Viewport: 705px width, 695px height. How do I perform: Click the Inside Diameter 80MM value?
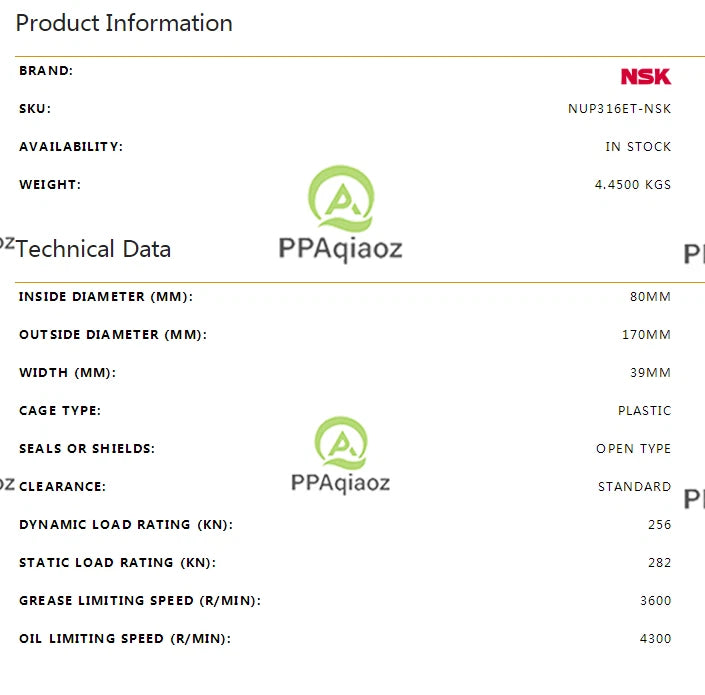tap(650, 297)
